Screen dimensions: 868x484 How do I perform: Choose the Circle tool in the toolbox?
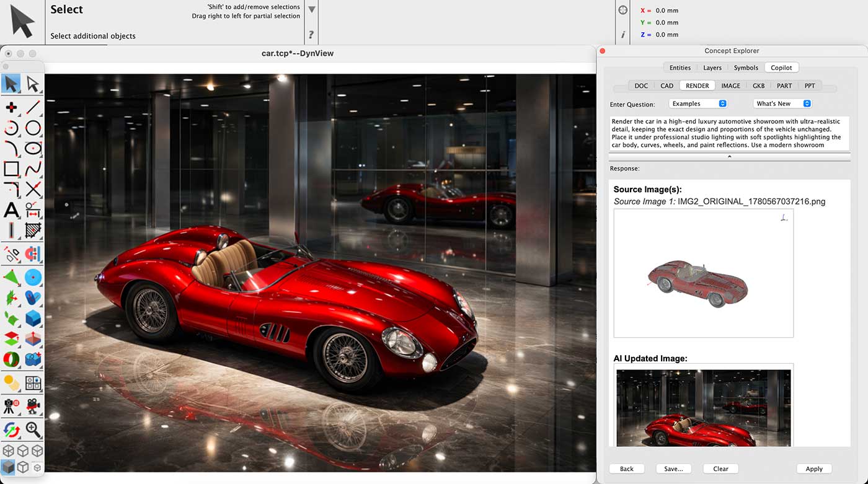pyautogui.click(x=33, y=128)
